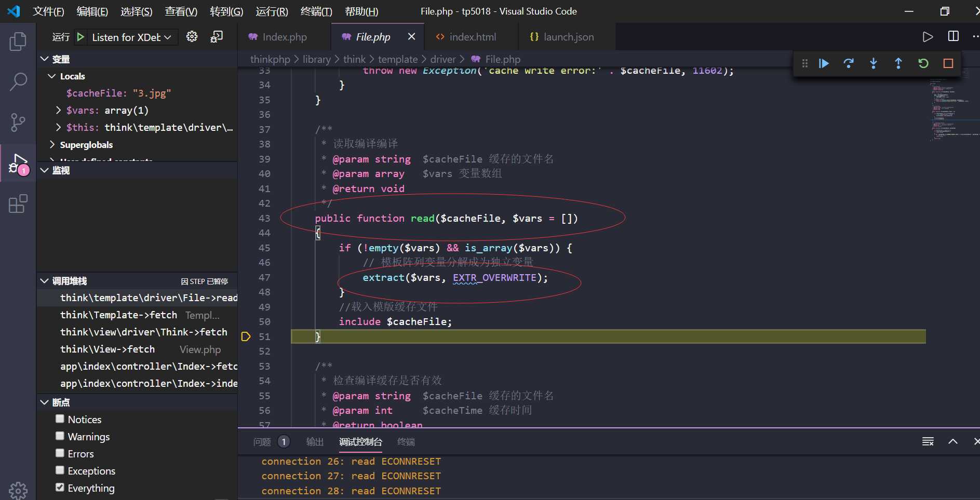The image size is (980, 500).
Task: Open the 帮助(H) menu
Action: click(361, 11)
